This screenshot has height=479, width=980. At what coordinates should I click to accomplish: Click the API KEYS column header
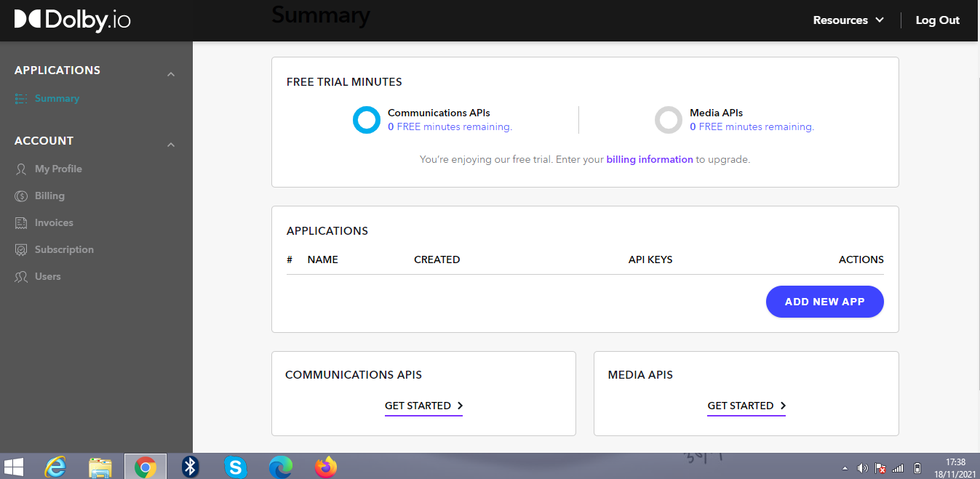pos(650,259)
